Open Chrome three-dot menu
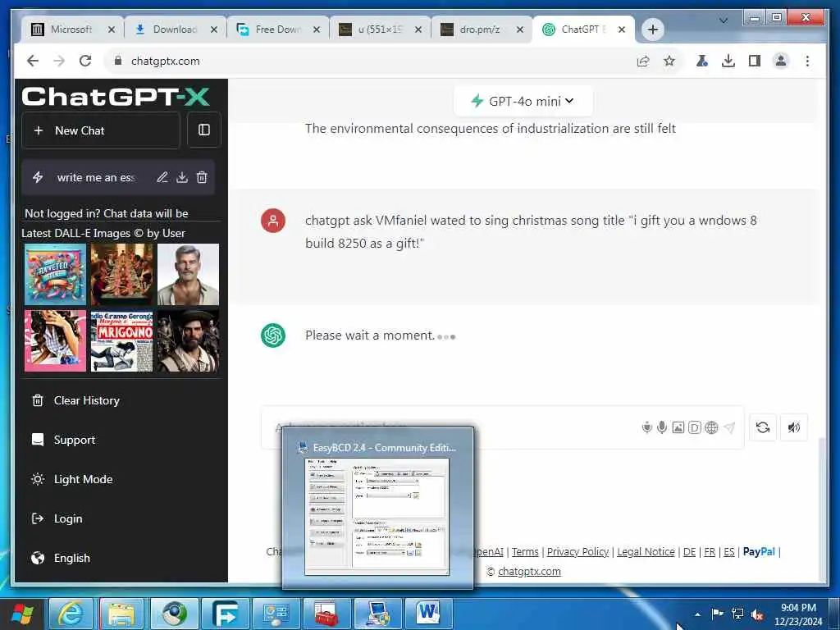Screen dimensions: 840x630 coord(807,61)
